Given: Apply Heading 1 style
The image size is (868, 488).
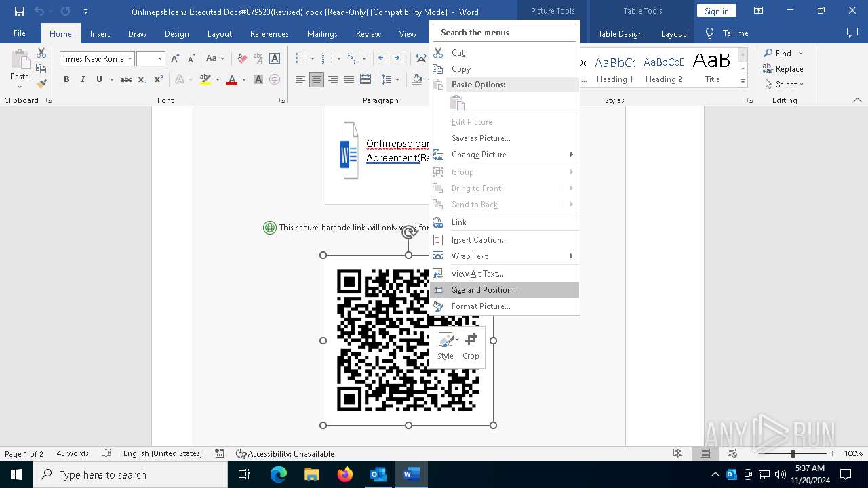Looking at the screenshot, I should click(615, 68).
